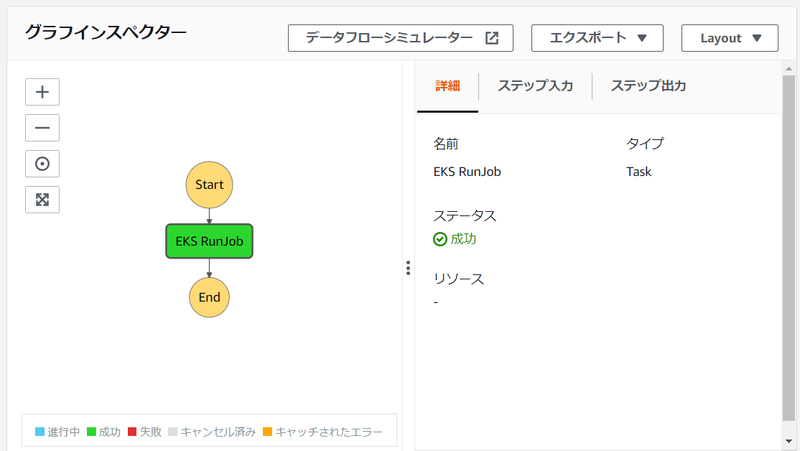Click the blue 進行中 legend swatch
Viewport: 800px width, 451px height.
click(40, 432)
